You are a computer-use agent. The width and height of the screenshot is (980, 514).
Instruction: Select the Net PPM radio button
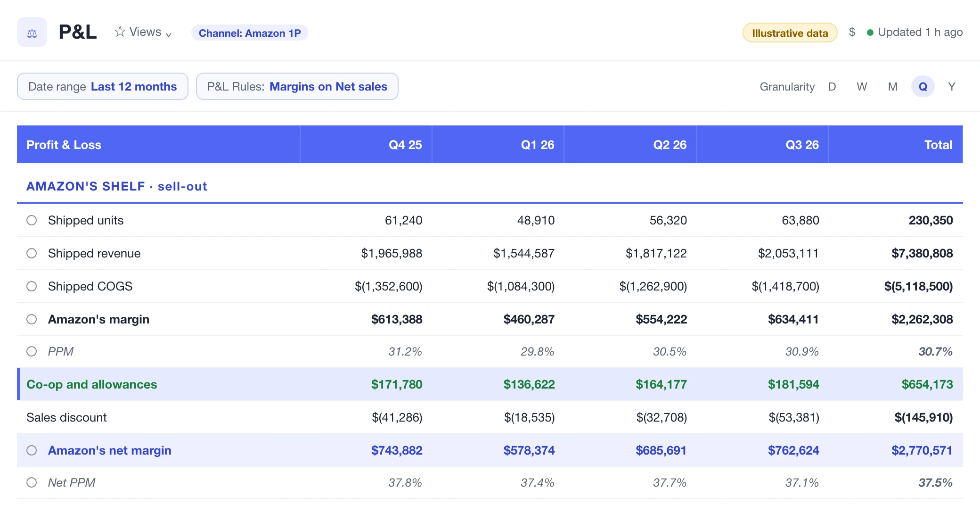click(32, 482)
